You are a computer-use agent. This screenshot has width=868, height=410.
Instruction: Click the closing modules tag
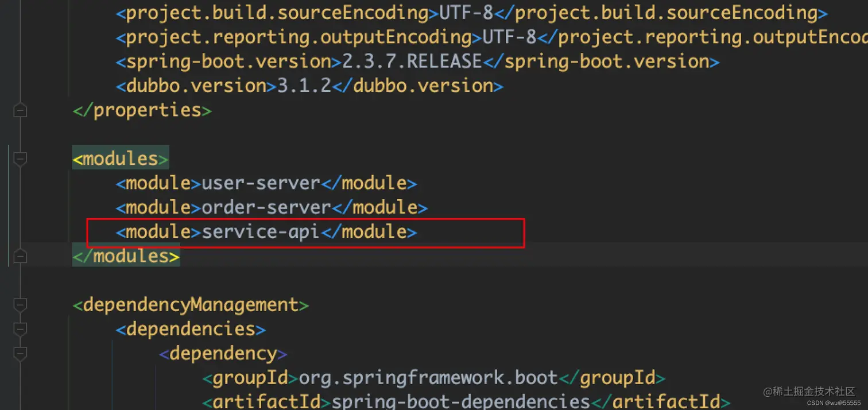[126, 256]
